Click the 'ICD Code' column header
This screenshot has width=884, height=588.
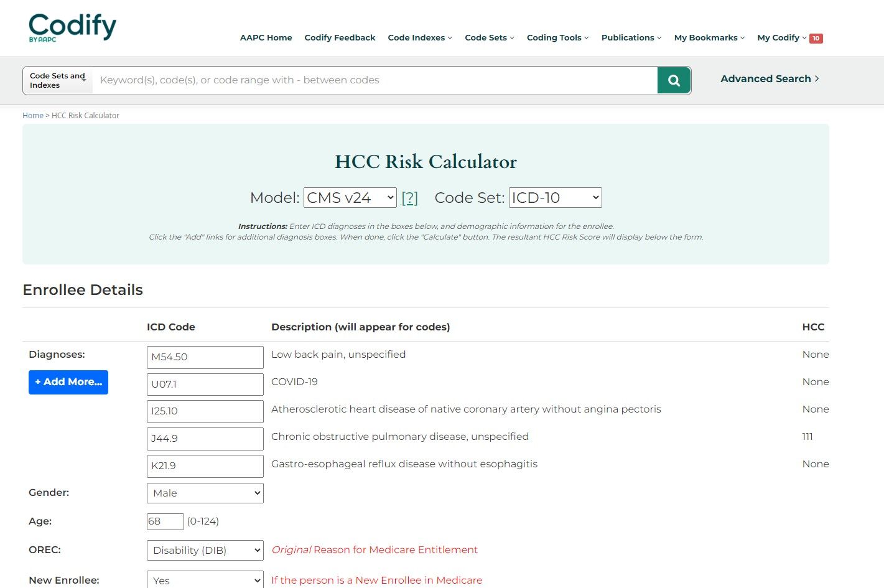tap(171, 327)
